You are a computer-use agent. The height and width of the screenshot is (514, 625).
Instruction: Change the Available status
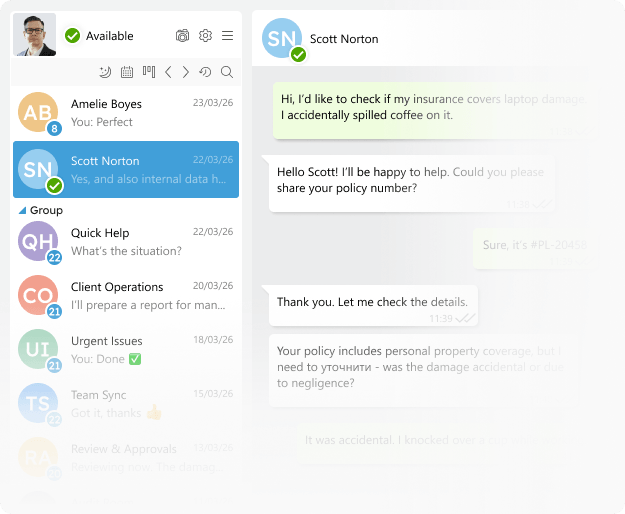pyautogui.click(x=110, y=36)
